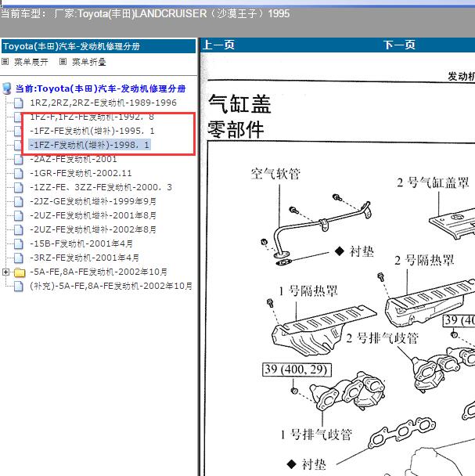Screen dimensions: 475x476
Task: Open -15B-F发动机-2001年4月 manual
Action: pos(81,243)
